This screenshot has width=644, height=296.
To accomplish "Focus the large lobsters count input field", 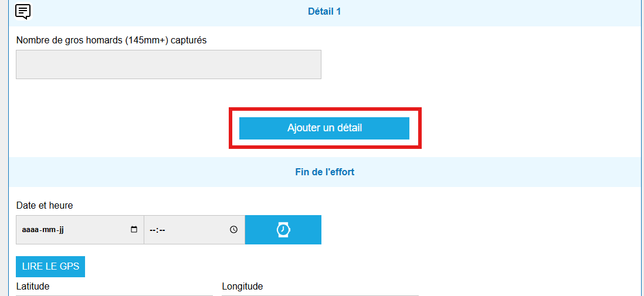I will tap(168, 64).
